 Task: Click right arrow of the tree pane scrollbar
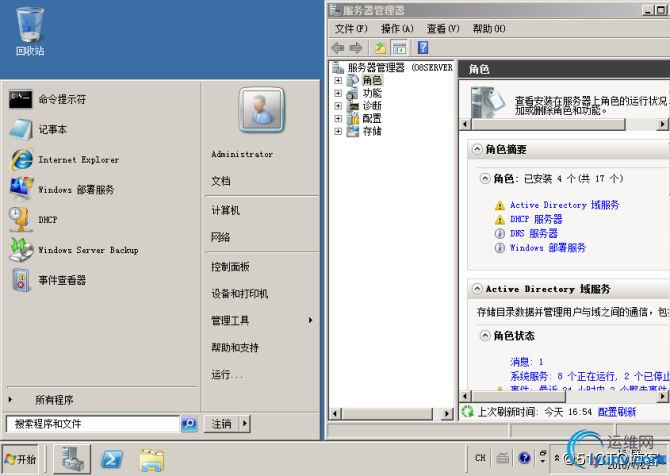click(x=447, y=413)
